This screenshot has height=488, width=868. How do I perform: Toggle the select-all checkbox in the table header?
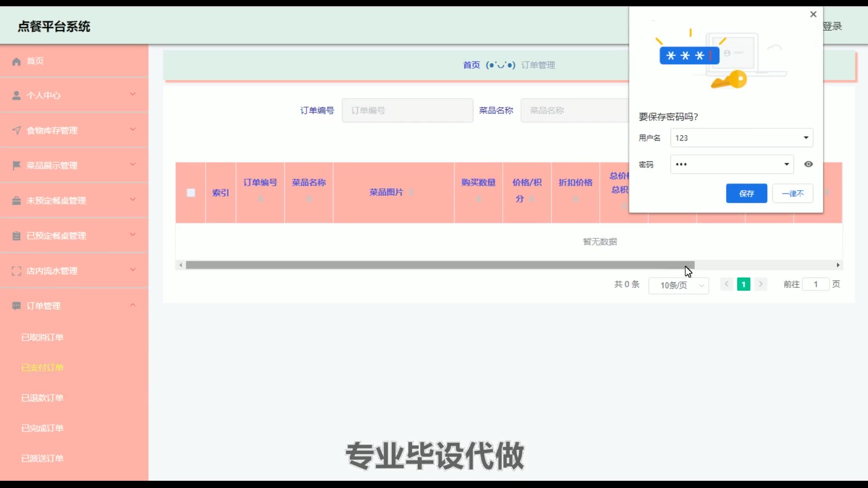191,193
